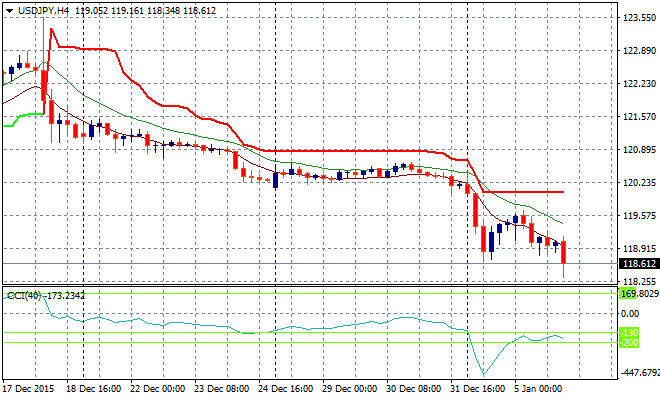Click the 30 Dec 08:00 time label
Viewport: 660px width, 400px height.
tap(413, 388)
